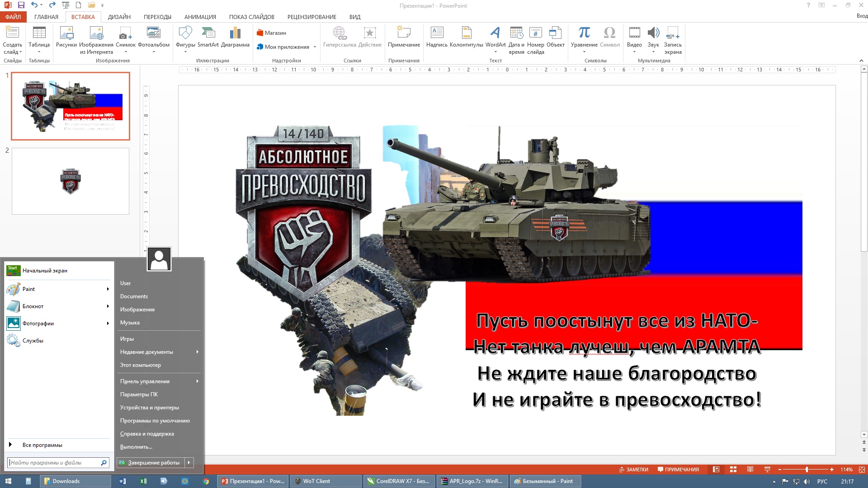Expand Paint submenu arrow in Start menu
Screen dimensions: 868x488
click(x=108, y=289)
